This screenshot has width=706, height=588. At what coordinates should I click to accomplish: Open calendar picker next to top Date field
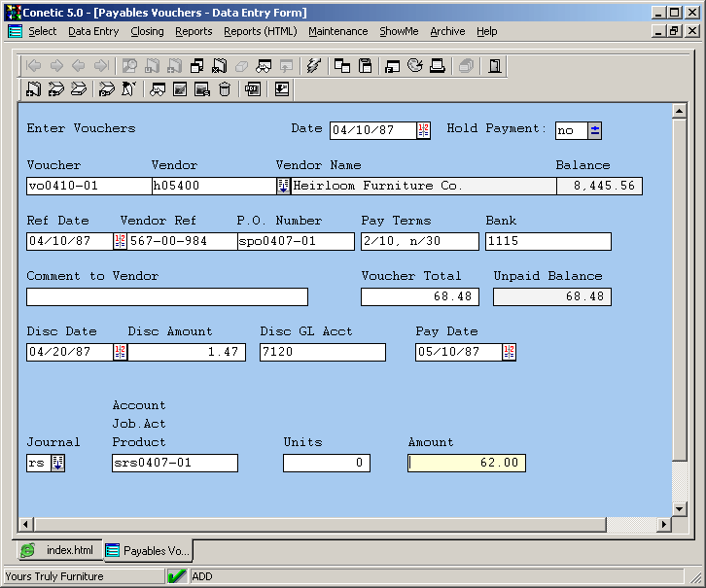tap(423, 130)
